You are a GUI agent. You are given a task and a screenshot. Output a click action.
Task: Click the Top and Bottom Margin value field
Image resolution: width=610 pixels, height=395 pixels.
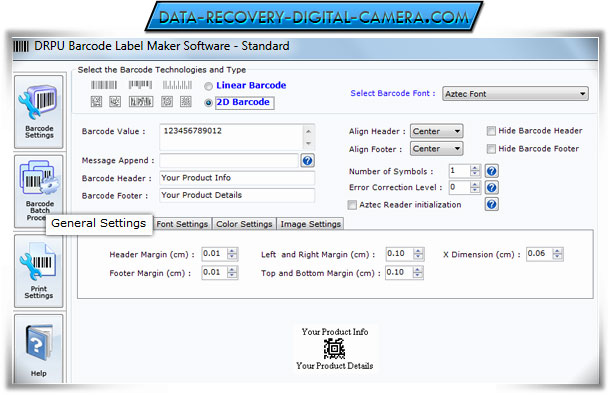[399, 272]
